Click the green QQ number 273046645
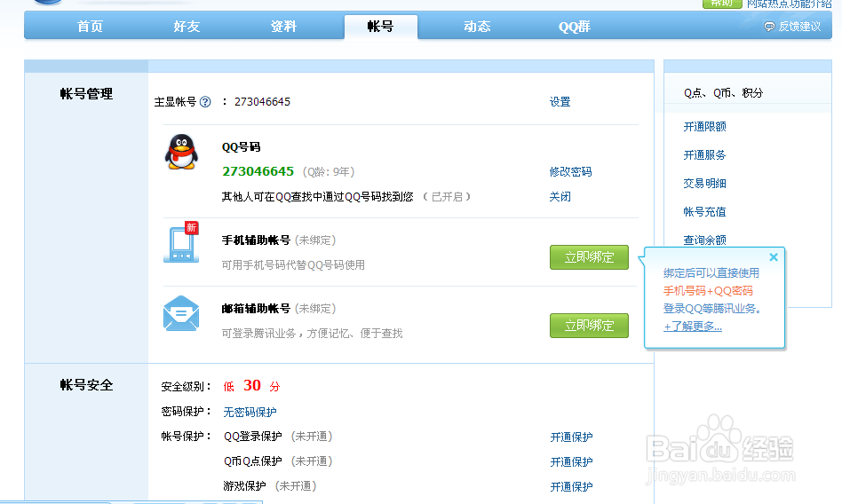 click(x=258, y=171)
